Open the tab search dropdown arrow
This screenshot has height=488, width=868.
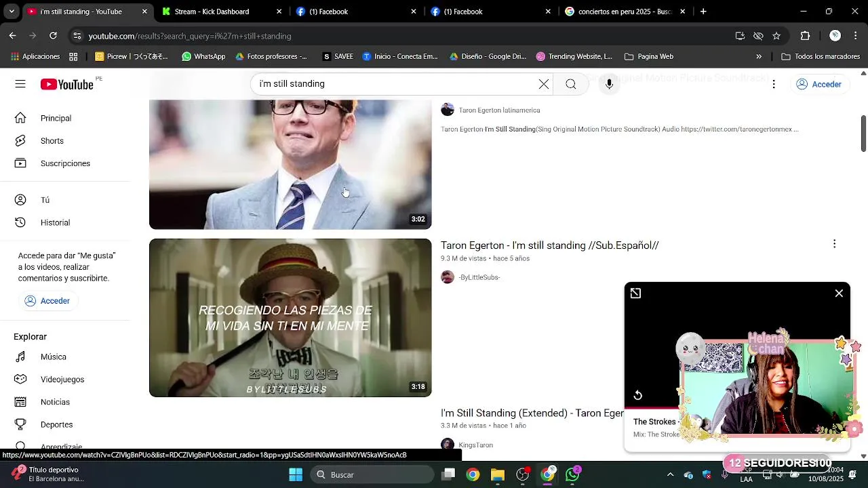click(x=12, y=12)
